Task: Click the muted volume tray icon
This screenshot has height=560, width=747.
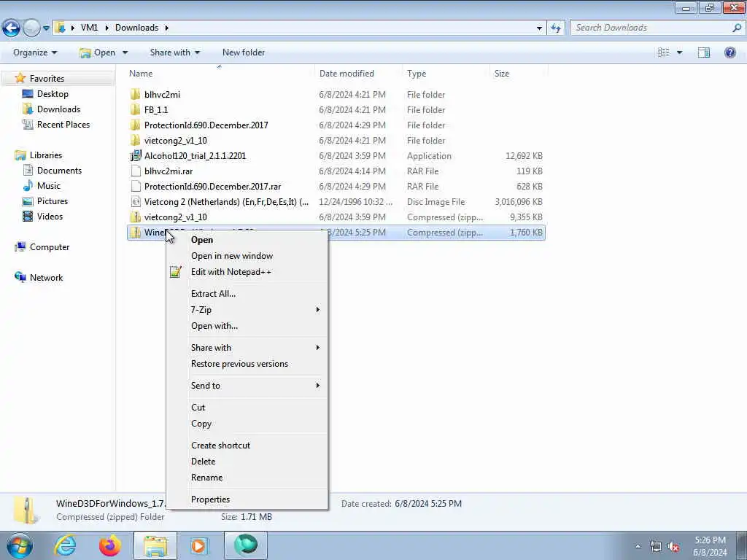Action: click(673, 547)
